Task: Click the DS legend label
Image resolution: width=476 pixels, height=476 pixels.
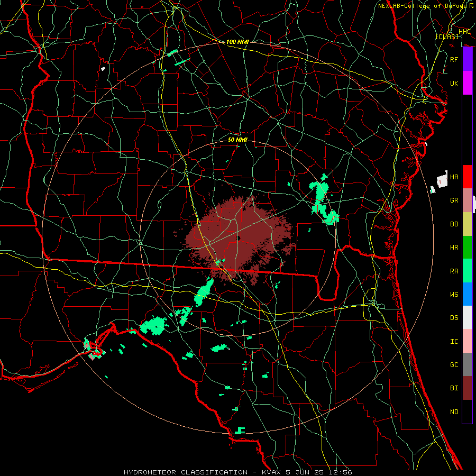Action: pyautogui.click(x=454, y=318)
